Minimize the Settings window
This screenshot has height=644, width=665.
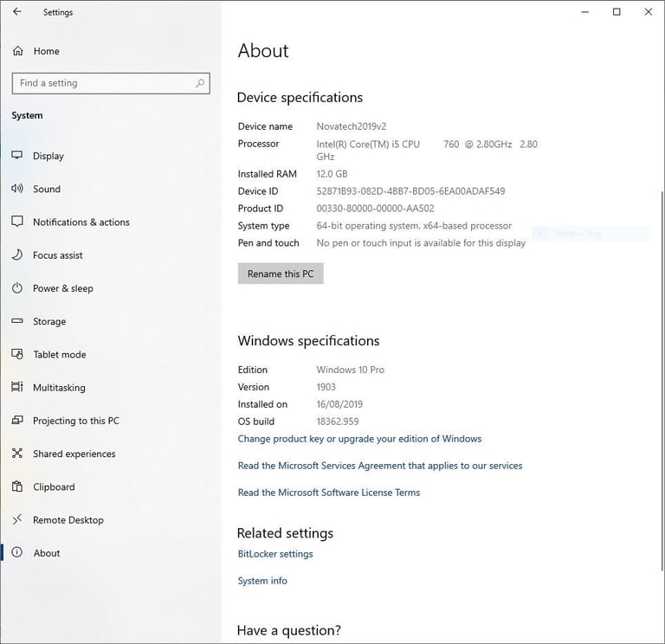coord(584,12)
